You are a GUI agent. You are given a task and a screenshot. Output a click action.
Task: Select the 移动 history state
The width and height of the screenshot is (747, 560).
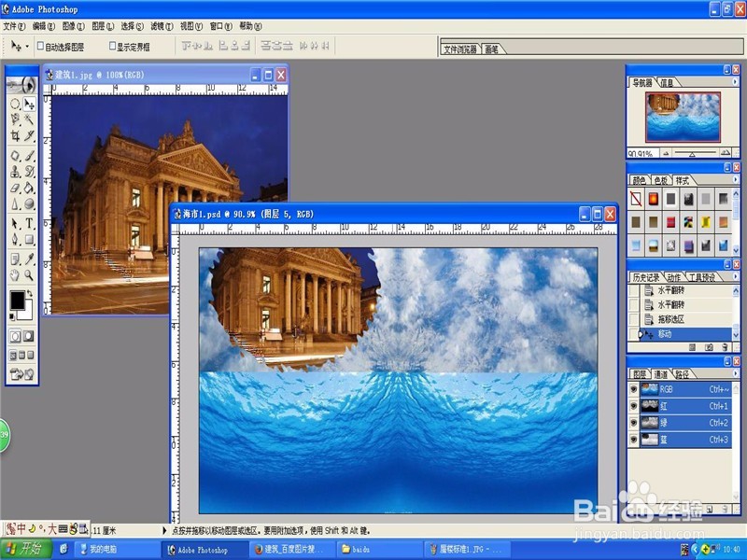point(664,332)
